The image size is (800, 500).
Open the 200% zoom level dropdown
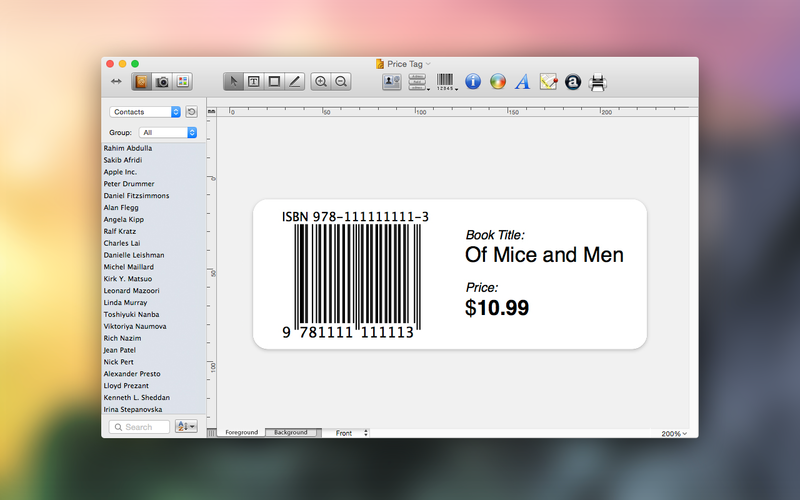point(673,433)
